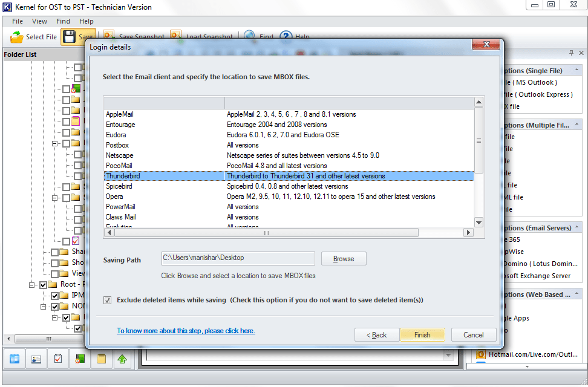Open the File menu
Image resolution: width=588 pixels, height=387 pixels.
pyautogui.click(x=18, y=21)
